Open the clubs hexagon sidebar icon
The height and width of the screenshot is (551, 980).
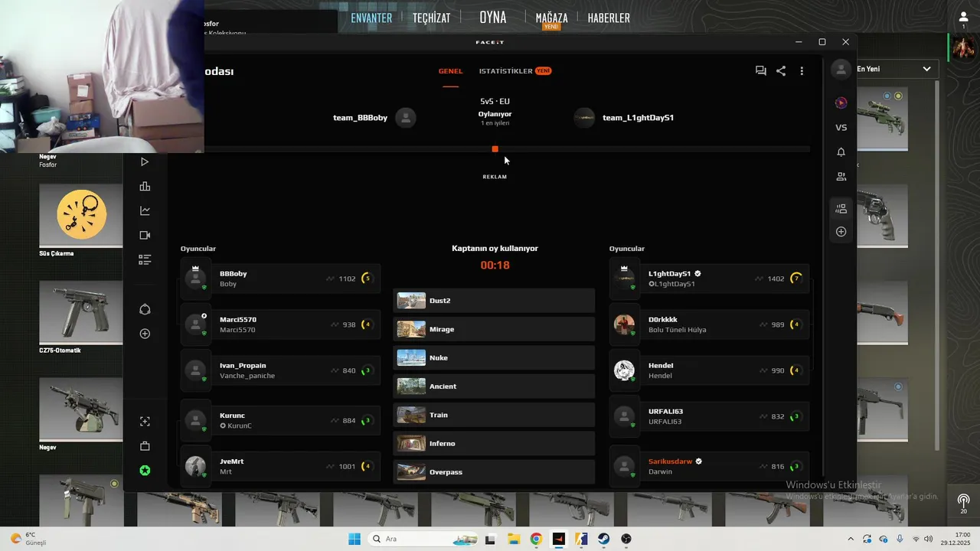[145, 309]
